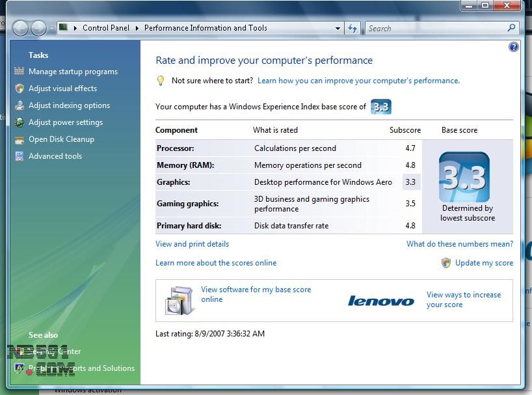Click the large 3.3 base score badge
532x395 pixels.
[464, 177]
